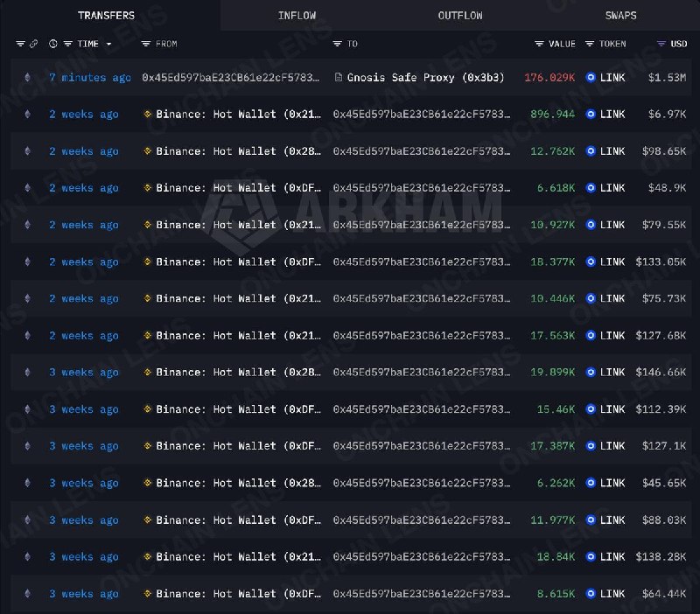Click the Binance logo in the 17.563K row
This screenshot has height=614, width=700.
coord(147,336)
